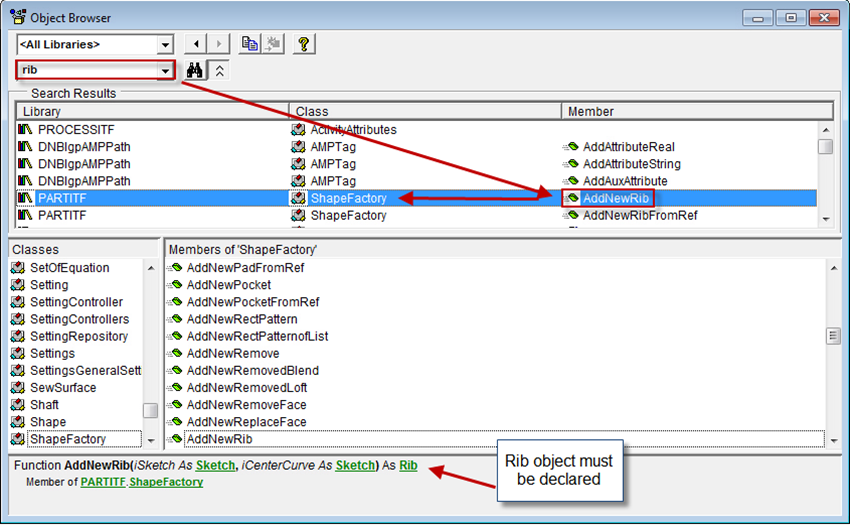Select the ActivityAttributes class result
850x525 pixels.
coord(353,130)
